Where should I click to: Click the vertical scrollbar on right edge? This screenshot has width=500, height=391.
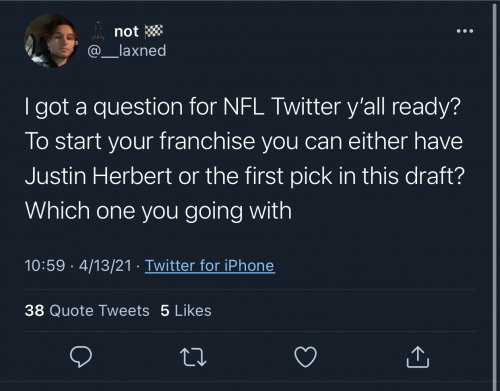point(494,195)
